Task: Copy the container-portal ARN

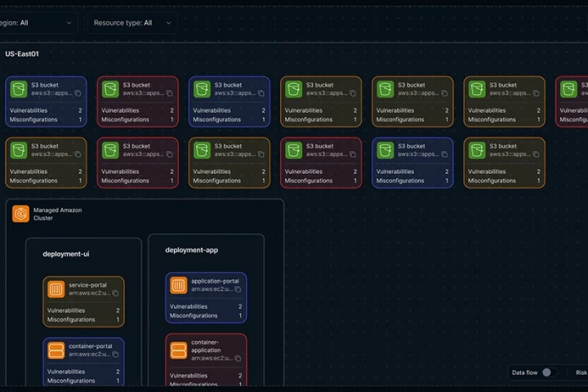Action: tap(115, 354)
